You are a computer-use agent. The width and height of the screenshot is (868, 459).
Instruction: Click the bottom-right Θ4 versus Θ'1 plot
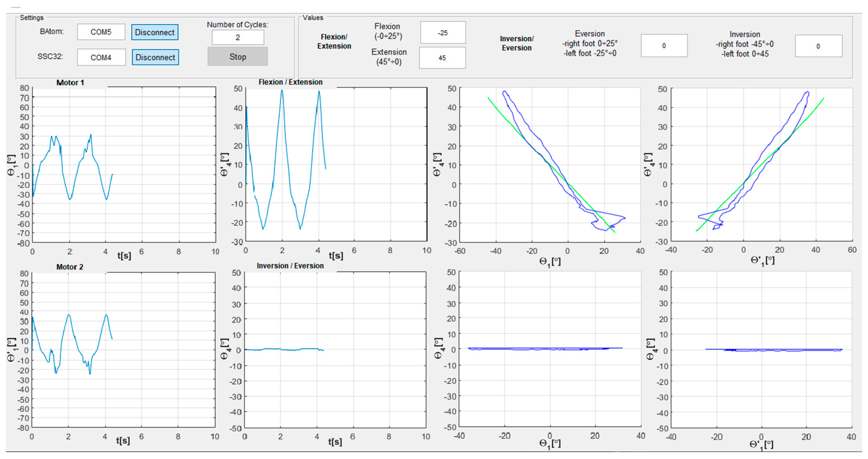762,349
